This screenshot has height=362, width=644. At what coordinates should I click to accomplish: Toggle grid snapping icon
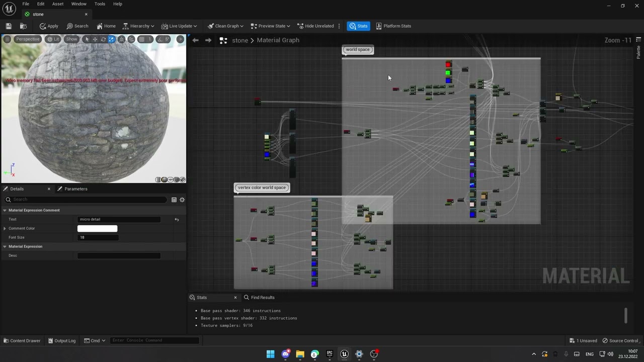pos(142,39)
